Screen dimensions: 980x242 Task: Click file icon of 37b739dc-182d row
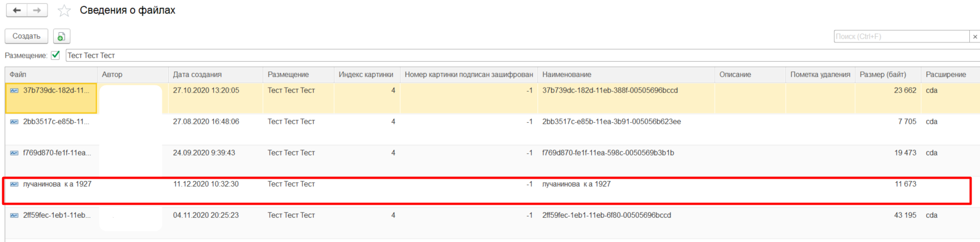tap(14, 90)
